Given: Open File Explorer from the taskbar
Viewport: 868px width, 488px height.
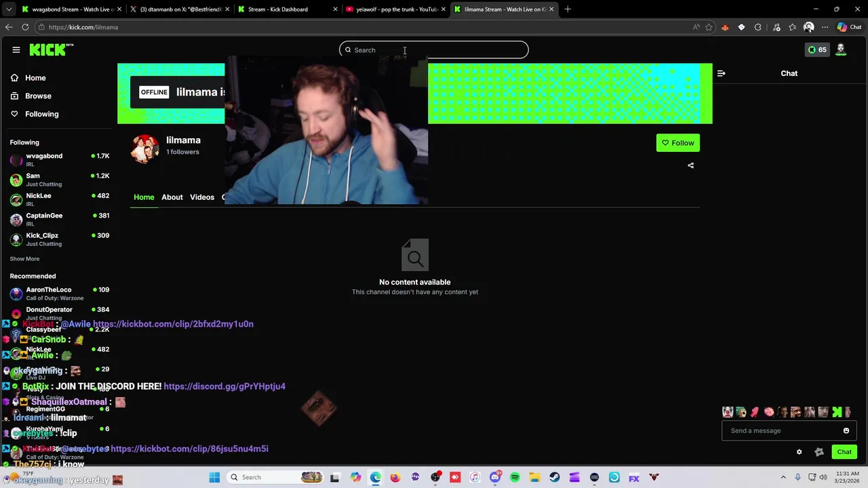Looking at the screenshot, I should 534,477.
